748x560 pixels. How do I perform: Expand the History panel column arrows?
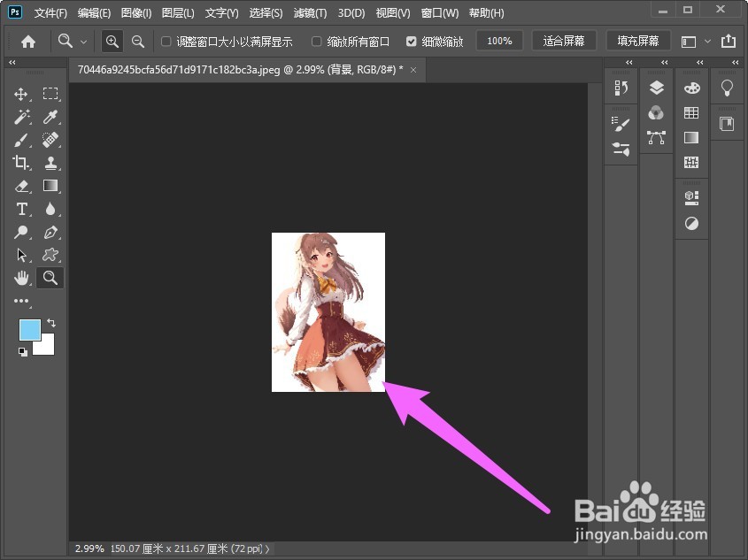[628, 63]
